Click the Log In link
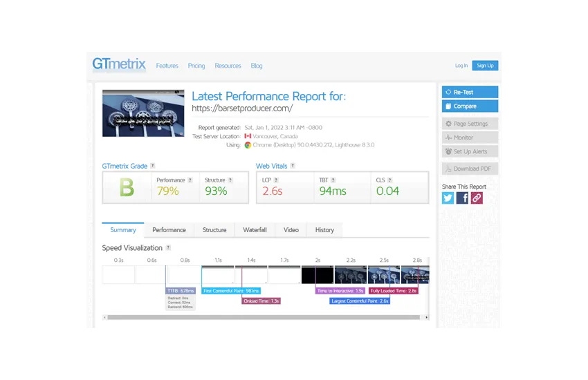Screen dimensions: 588x380 pyautogui.click(x=461, y=66)
